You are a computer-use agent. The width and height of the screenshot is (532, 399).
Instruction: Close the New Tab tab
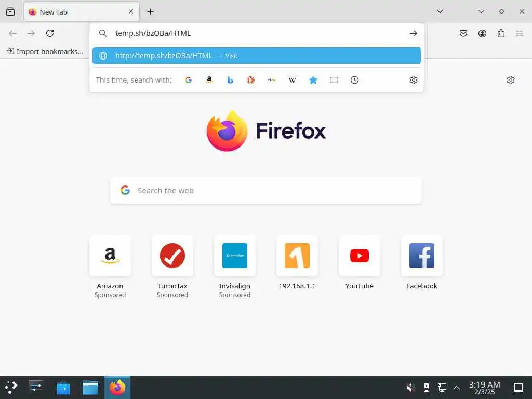[x=131, y=12]
